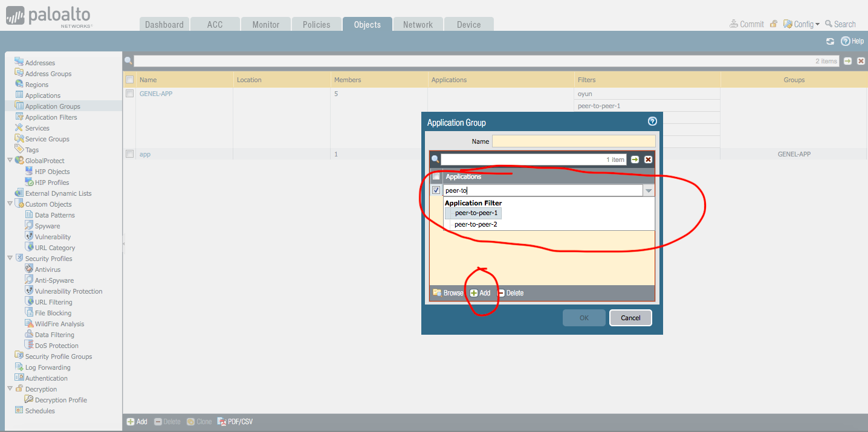
Task: Switch to the Policies tab
Action: 317,25
